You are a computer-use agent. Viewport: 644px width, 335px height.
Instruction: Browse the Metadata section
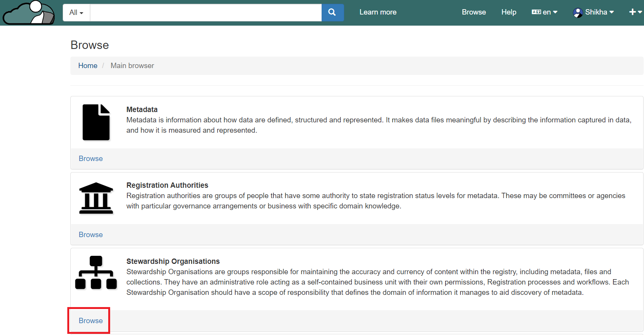91,159
